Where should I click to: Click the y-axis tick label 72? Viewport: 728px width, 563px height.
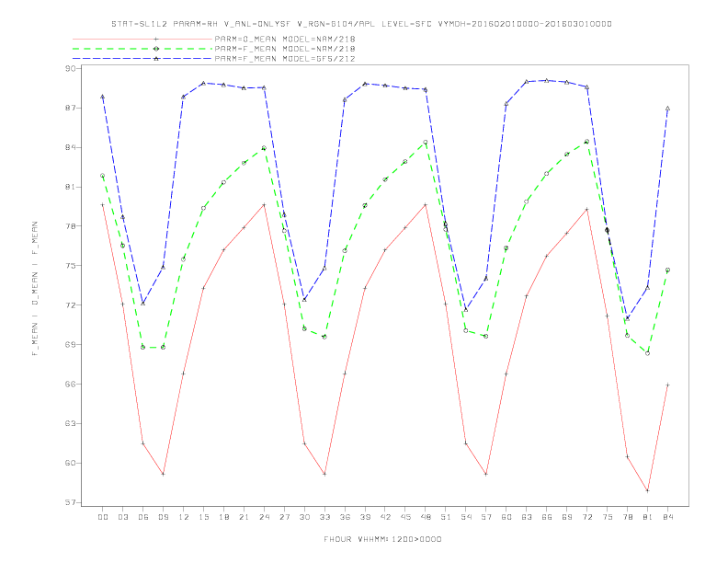point(70,305)
